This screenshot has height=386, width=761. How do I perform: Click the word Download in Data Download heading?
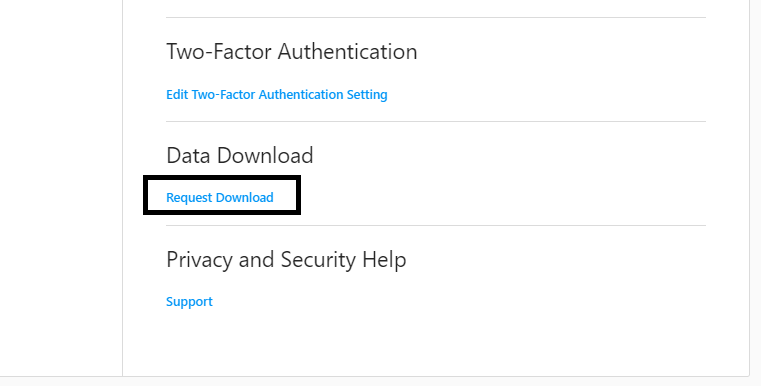[x=265, y=155]
